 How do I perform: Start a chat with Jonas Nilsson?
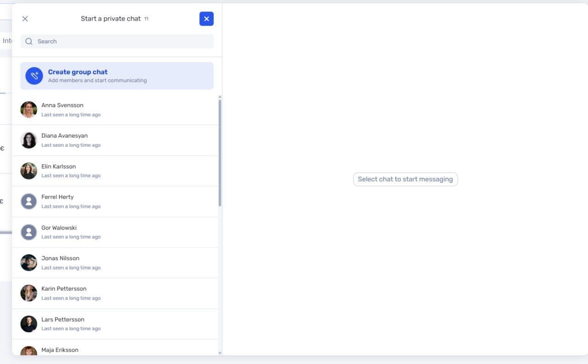115,263
